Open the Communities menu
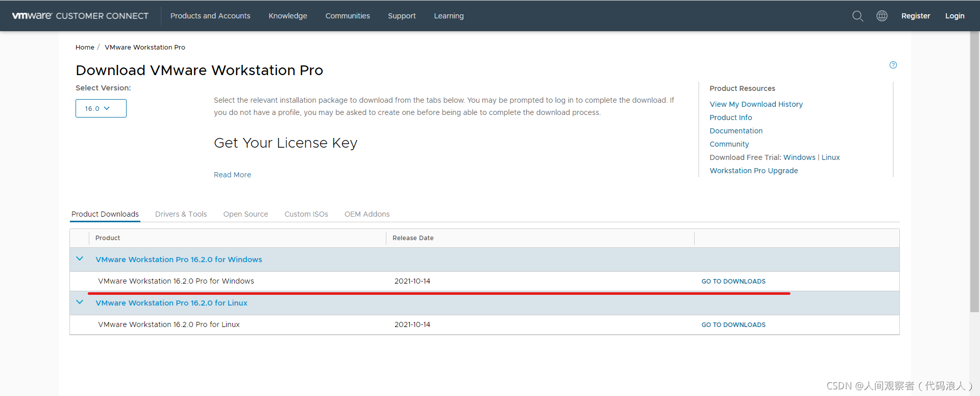 pos(348,16)
